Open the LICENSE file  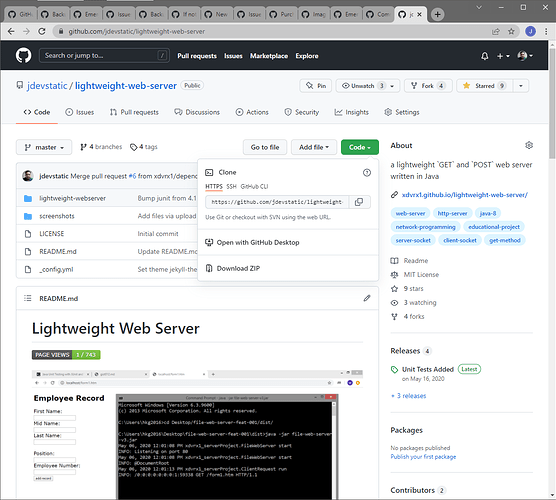click(x=51, y=234)
